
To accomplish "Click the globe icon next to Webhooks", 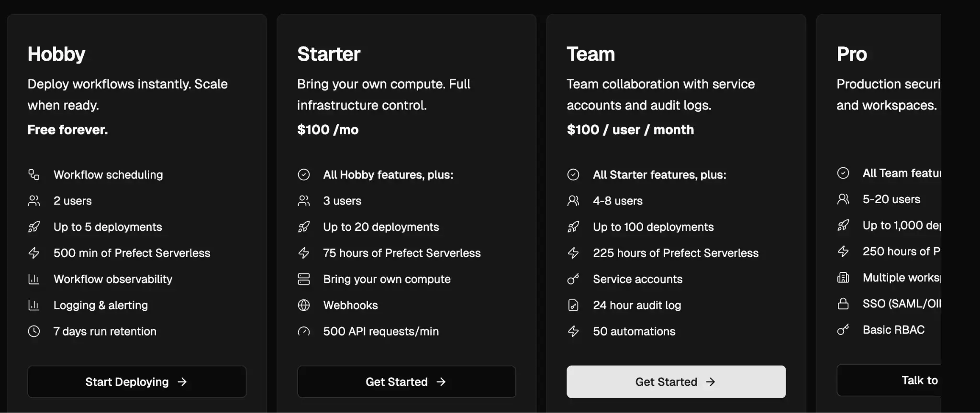I will pyautogui.click(x=304, y=305).
